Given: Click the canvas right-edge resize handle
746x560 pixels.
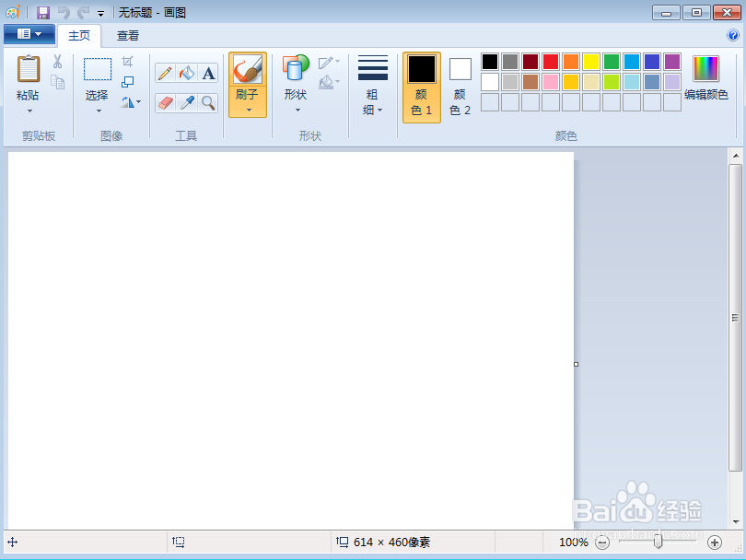Looking at the screenshot, I should 577,365.
